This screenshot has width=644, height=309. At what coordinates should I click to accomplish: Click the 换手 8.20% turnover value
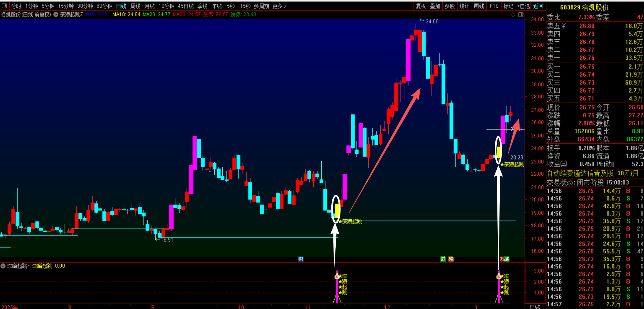tap(586, 148)
